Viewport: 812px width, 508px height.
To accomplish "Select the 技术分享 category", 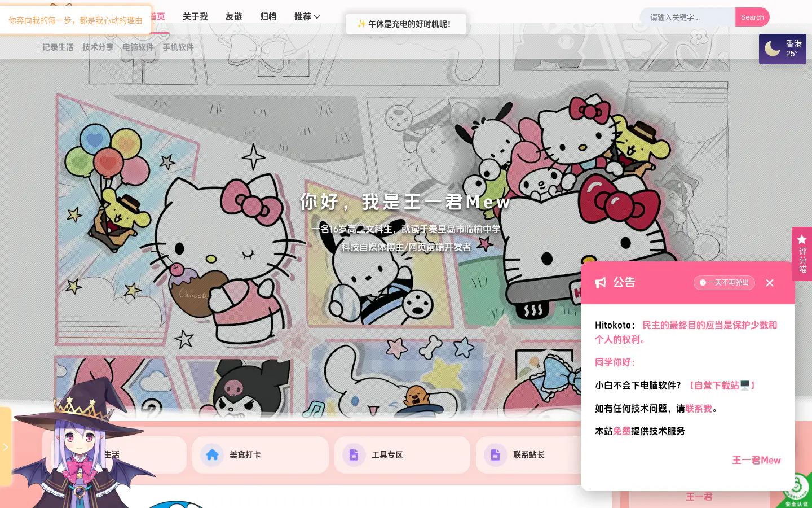I will click(98, 47).
